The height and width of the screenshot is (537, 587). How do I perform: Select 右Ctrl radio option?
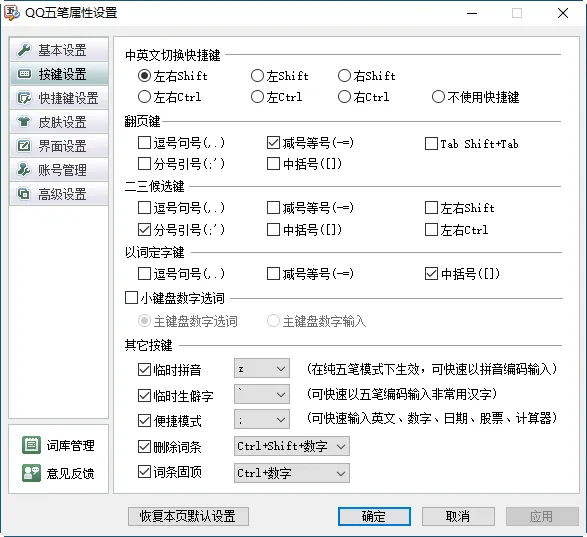[x=344, y=97]
